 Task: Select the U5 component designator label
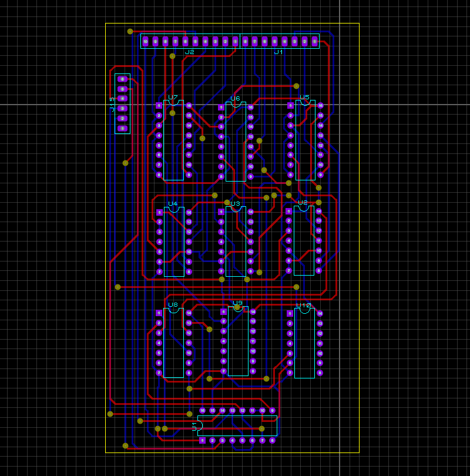[305, 97]
